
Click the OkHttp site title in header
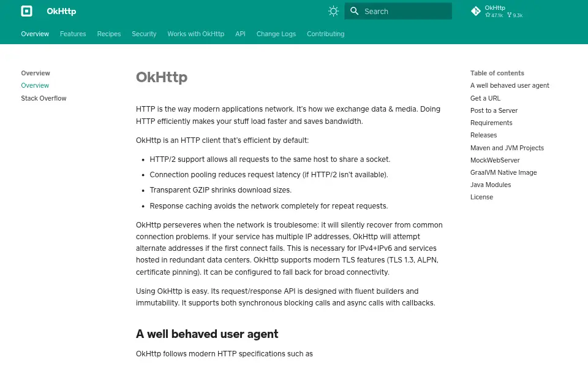(61, 11)
